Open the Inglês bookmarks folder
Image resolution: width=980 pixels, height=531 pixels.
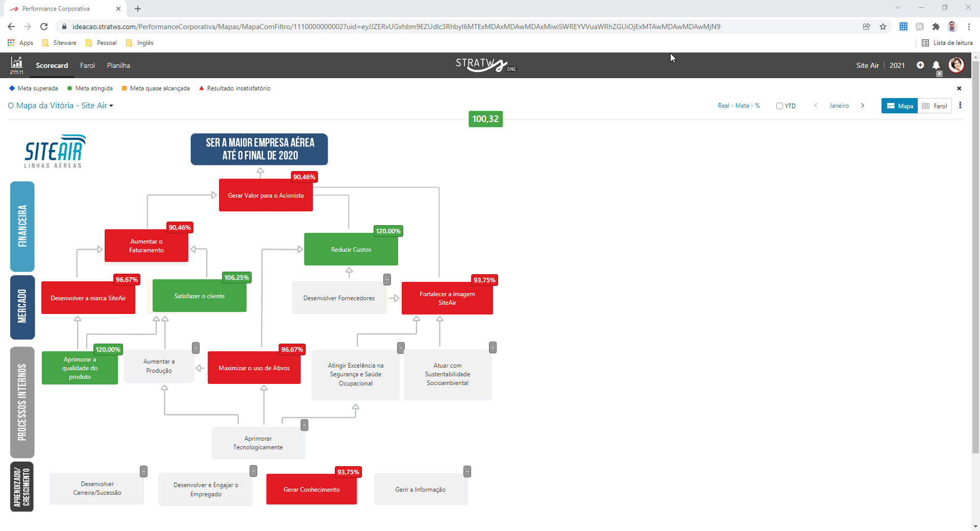139,43
